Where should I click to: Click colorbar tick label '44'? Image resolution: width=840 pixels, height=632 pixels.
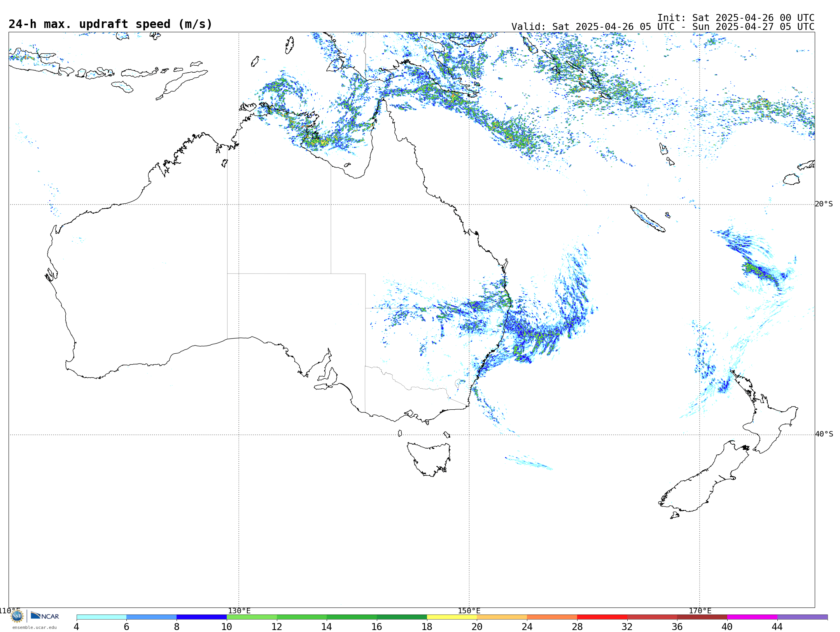[777, 627]
